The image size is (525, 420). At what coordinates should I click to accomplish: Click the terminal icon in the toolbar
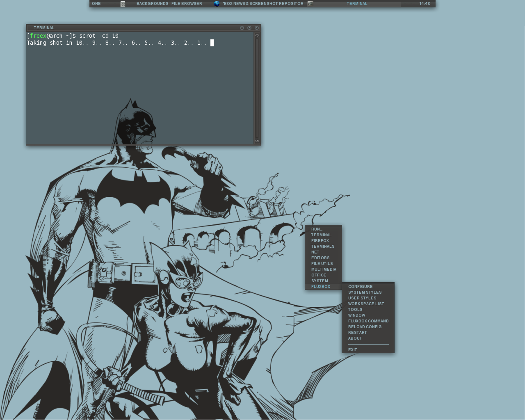310,4
